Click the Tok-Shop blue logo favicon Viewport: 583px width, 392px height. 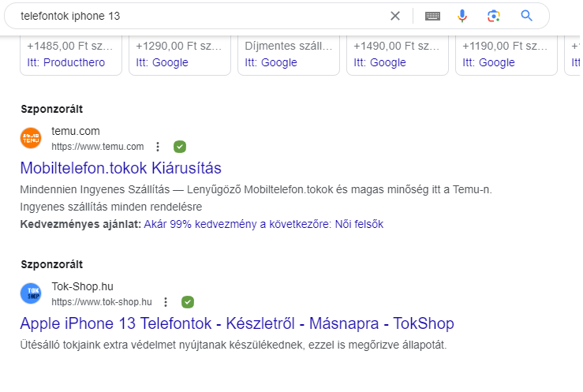pyautogui.click(x=31, y=293)
